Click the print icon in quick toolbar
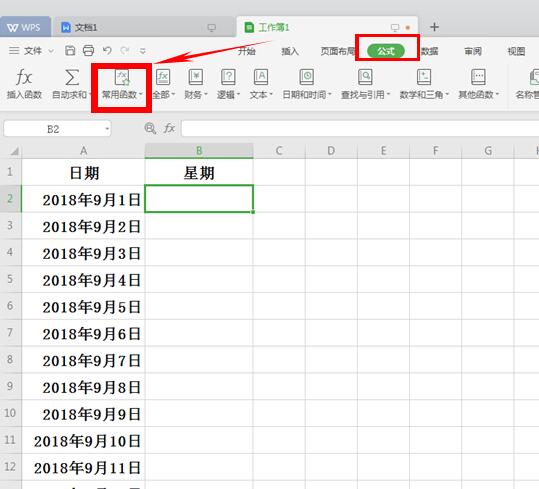Screen dimensions: 539x489 pyautogui.click(x=88, y=51)
